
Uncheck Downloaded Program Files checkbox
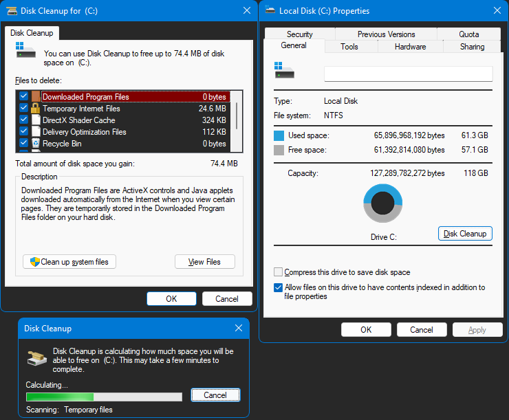23,96
